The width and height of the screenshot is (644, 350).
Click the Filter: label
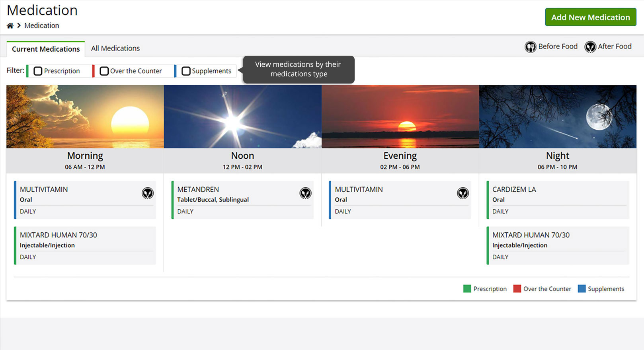[x=16, y=70]
